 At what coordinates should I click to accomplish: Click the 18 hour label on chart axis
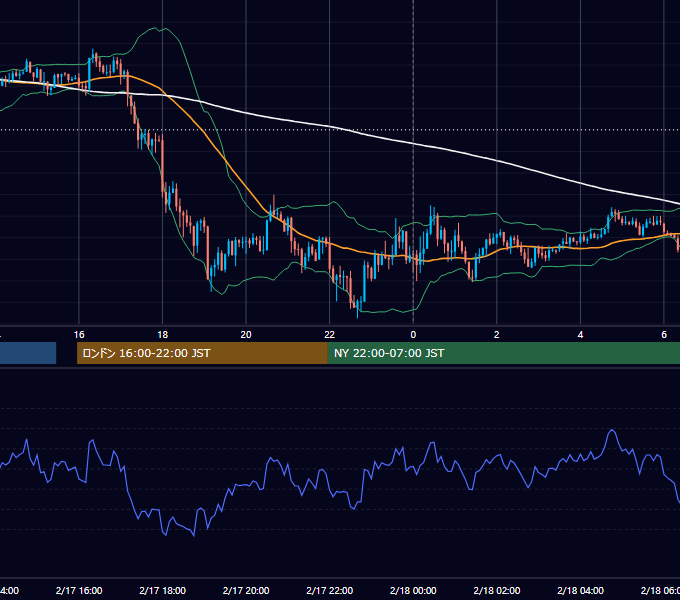163,335
